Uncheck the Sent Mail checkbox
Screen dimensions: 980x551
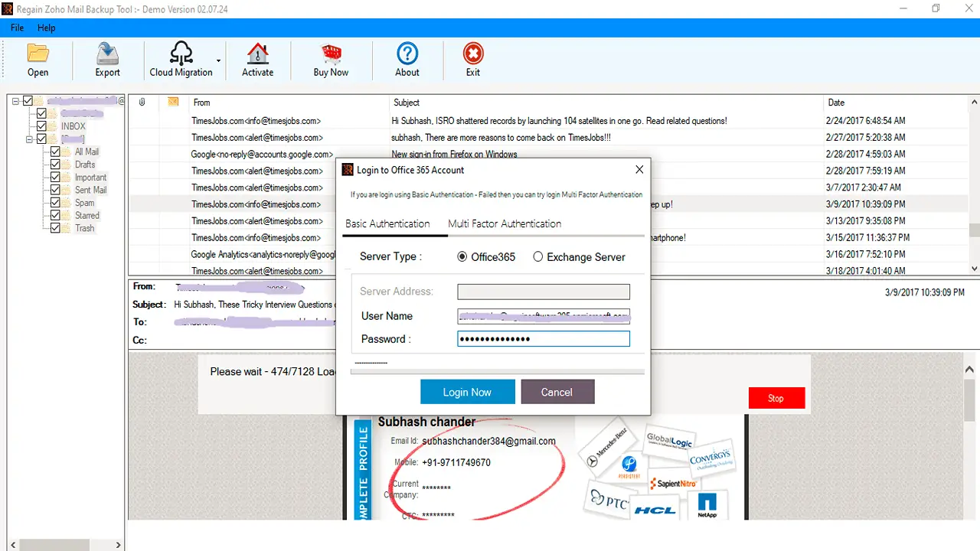pyautogui.click(x=56, y=190)
